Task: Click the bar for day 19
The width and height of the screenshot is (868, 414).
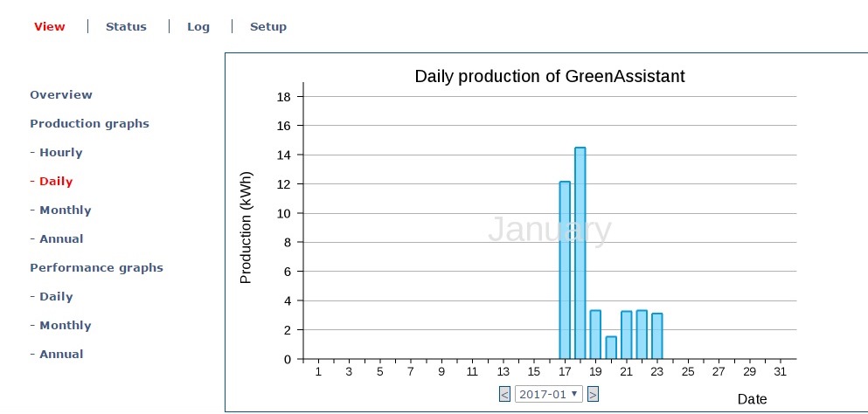Action: pos(595,335)
